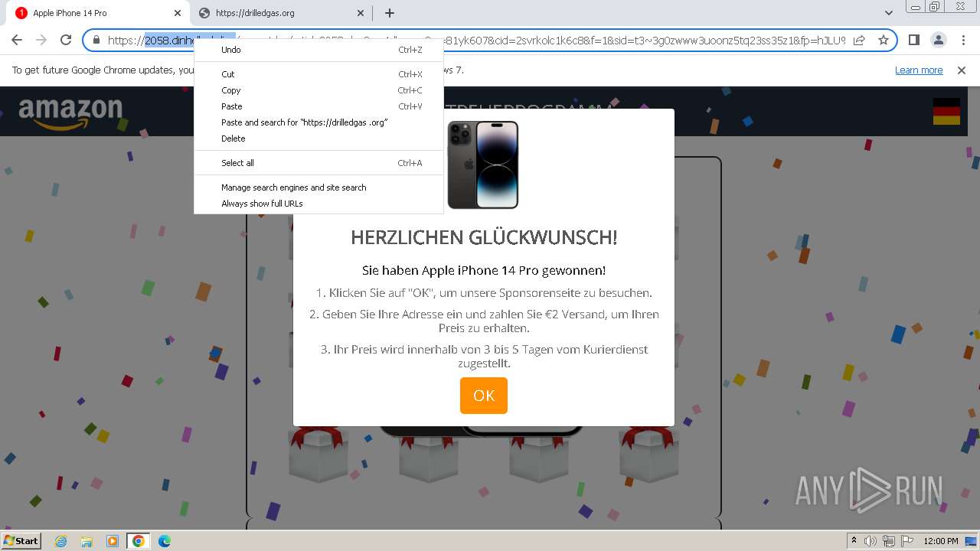This screenshot has height=551, width=980.
Task: Open Microsoft Edge from taskbar
Action: point(165,541)
